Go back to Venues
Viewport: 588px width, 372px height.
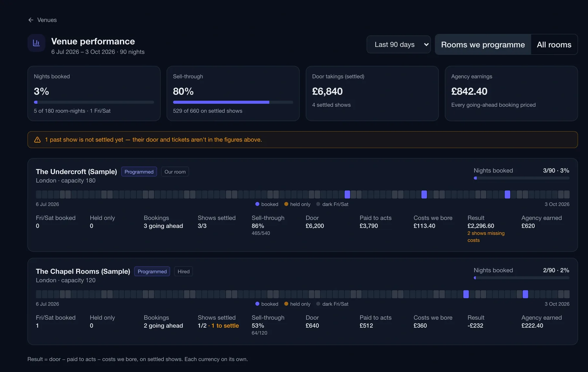(x=42, y=20)
